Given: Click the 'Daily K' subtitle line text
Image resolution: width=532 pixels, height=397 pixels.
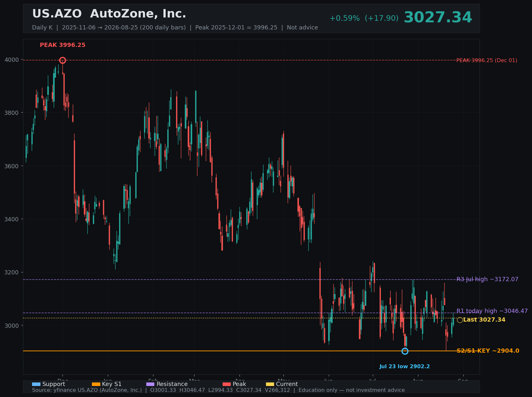Looking at the screenshot, I should point(175,28).
